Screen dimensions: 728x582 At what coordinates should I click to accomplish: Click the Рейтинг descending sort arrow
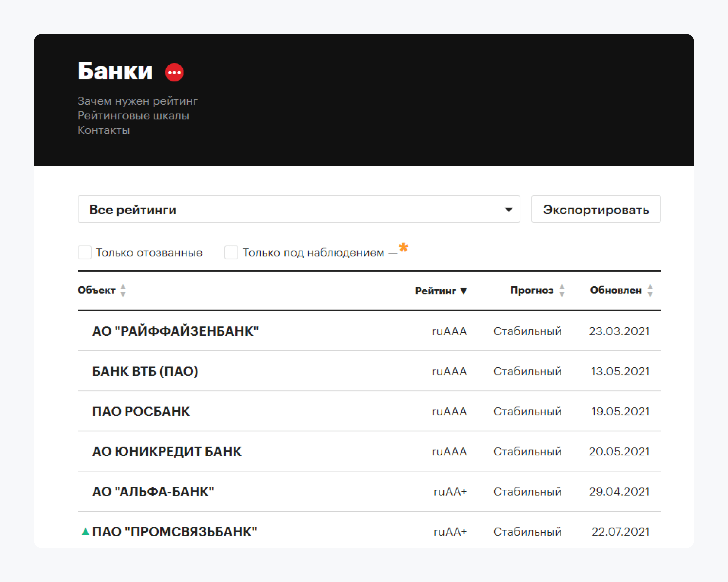tap(464, 291)
